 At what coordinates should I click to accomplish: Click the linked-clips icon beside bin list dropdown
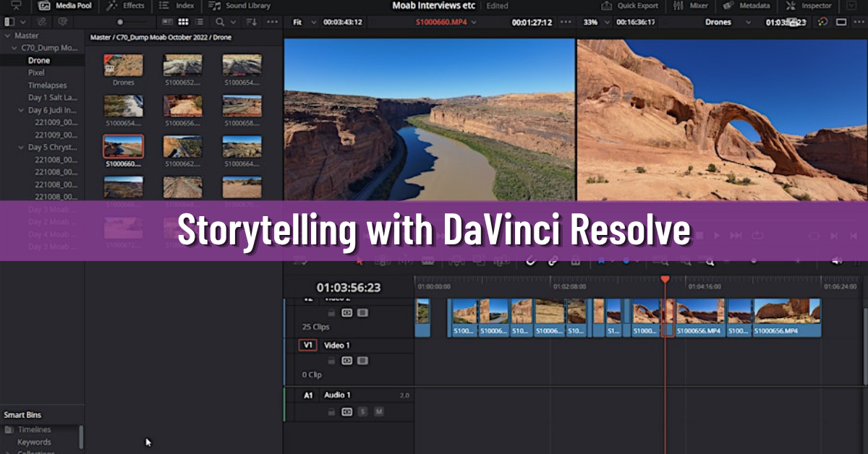43,22
